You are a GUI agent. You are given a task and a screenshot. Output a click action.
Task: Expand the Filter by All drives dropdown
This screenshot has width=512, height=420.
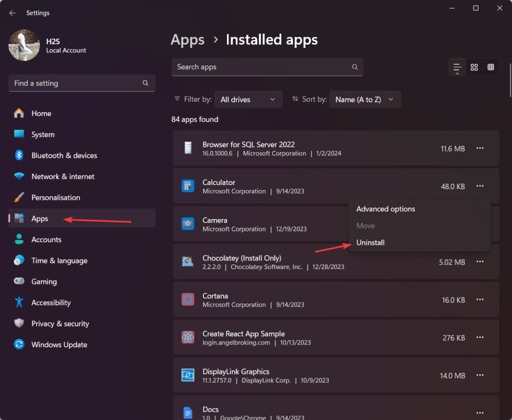point(248,99)
